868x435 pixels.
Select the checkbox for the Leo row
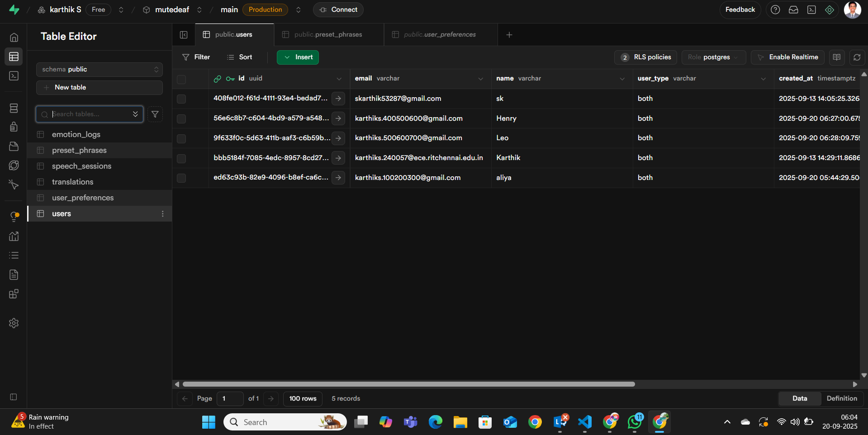coord(181,138)
